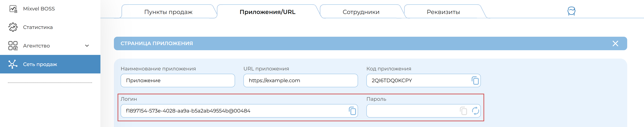Focus the URL приложения field
The width and height of the screenshot is (644, 127).
300,81
